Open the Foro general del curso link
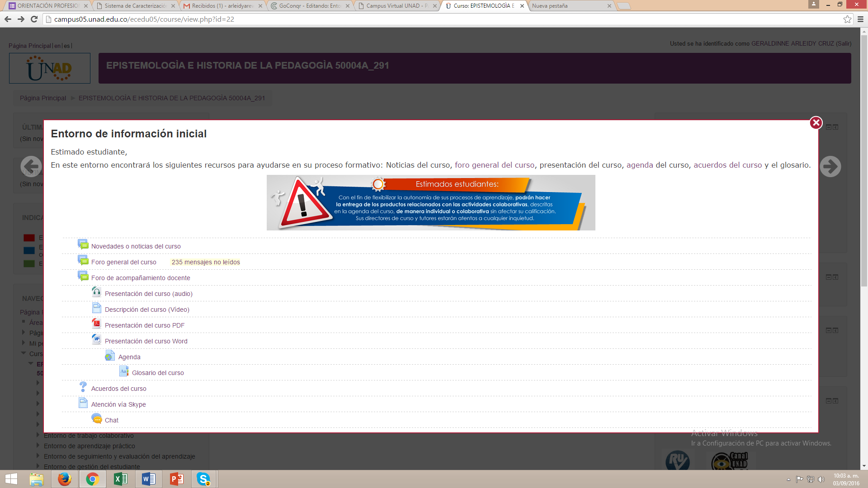 click(x=123, y=262)
